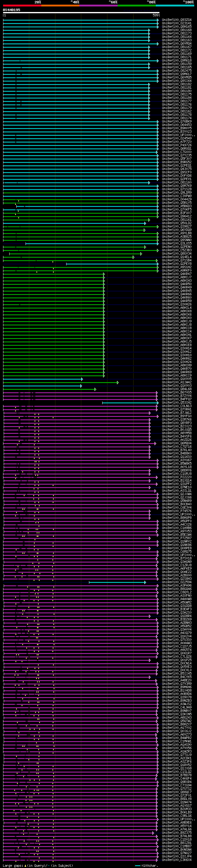This screenshot has width=197, height=868.
Task: Click the red 20% identity legend segment
Action: coord(22,6)
